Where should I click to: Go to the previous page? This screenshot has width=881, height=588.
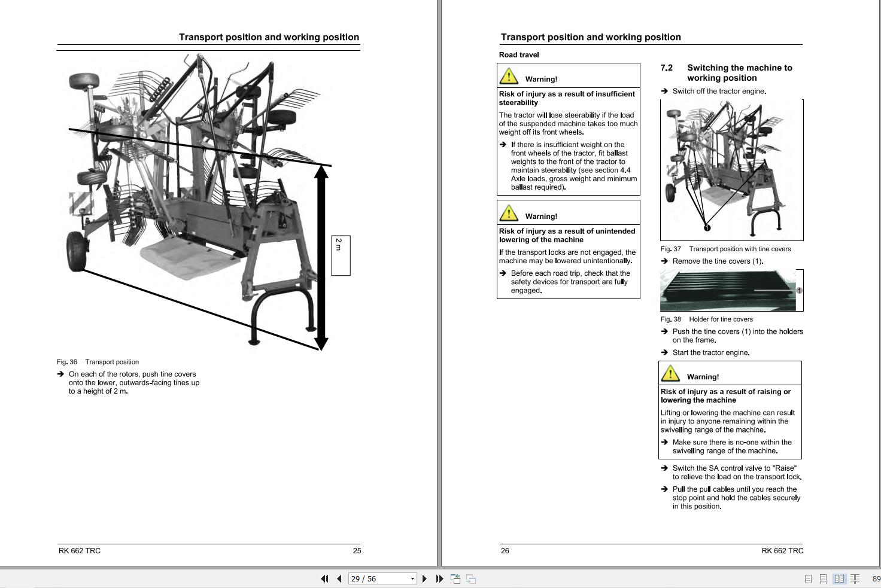point(338,578)
